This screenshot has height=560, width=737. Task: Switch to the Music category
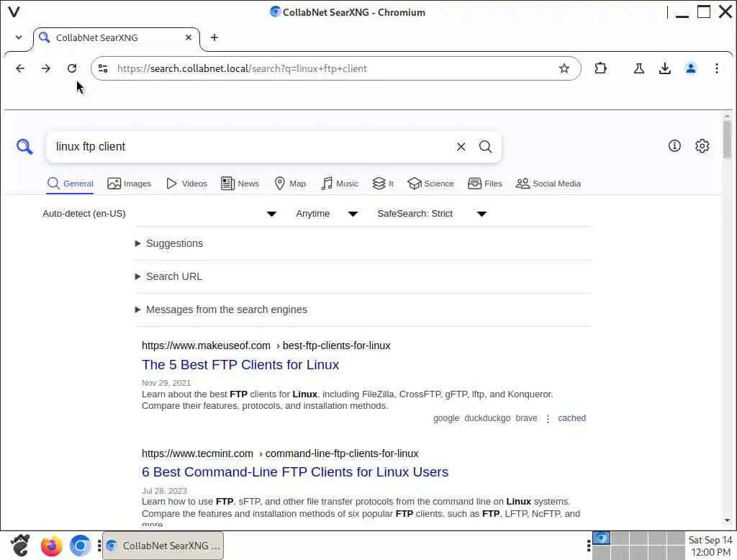point(340,184)
